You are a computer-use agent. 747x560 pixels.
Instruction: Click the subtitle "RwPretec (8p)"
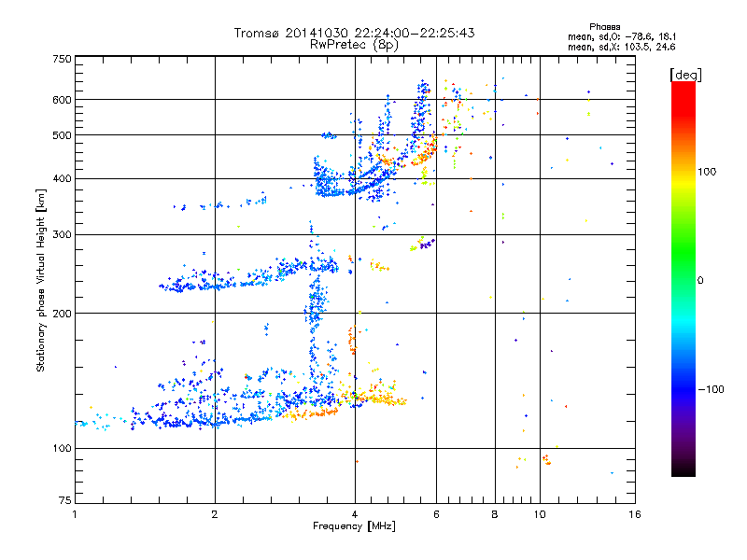tap(354, 45)
